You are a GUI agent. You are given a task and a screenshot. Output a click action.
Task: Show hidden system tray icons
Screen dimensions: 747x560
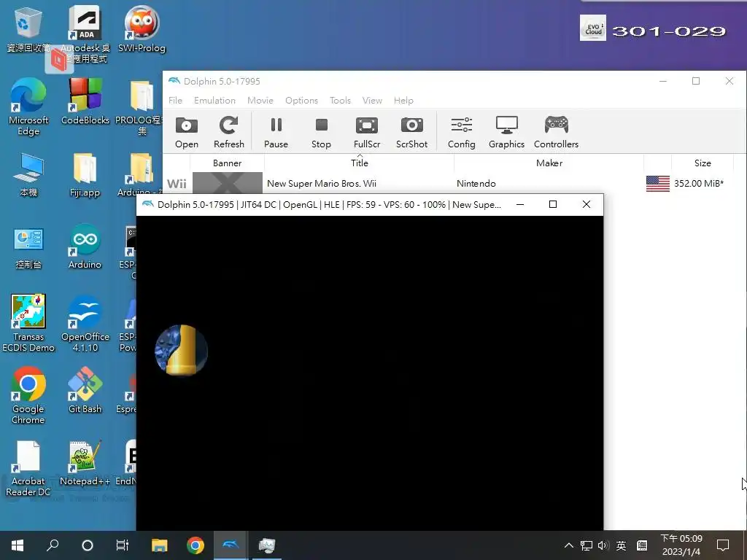569,545
